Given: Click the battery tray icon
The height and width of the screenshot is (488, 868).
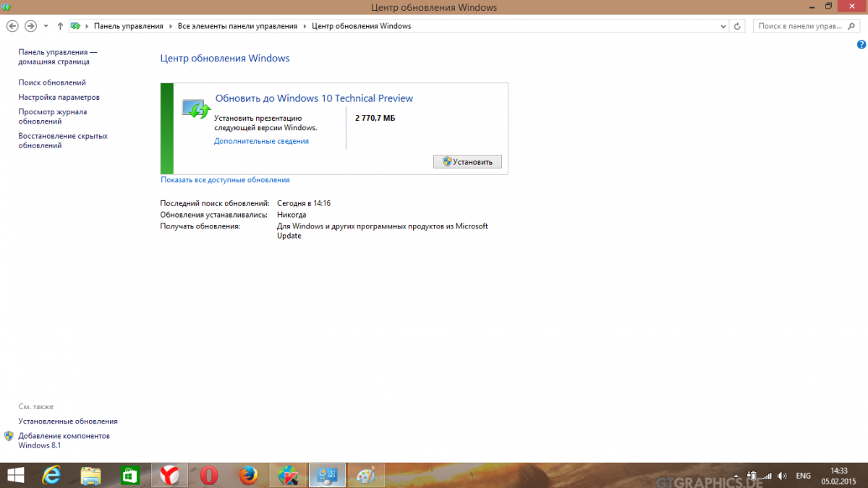Looking at the screenshot, I should [752, 476].
